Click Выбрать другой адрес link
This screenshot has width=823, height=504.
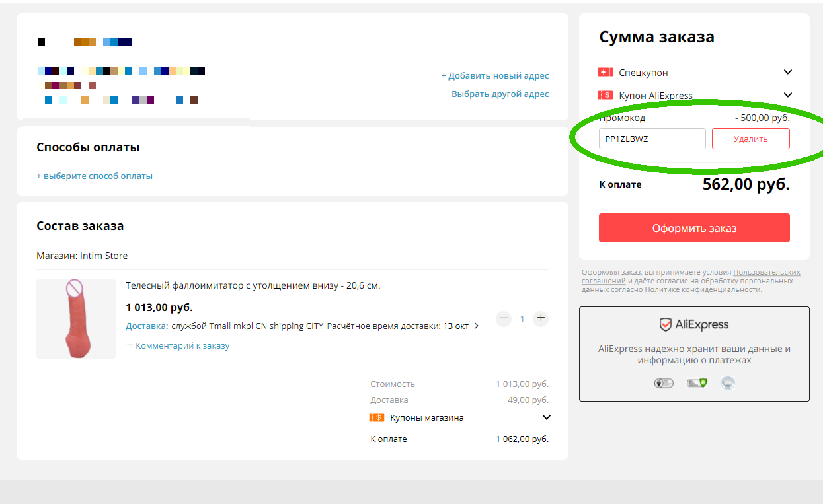[500, 94]
